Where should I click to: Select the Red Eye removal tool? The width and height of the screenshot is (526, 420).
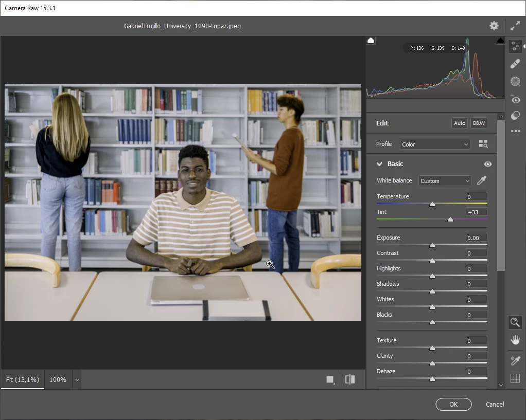515,99
